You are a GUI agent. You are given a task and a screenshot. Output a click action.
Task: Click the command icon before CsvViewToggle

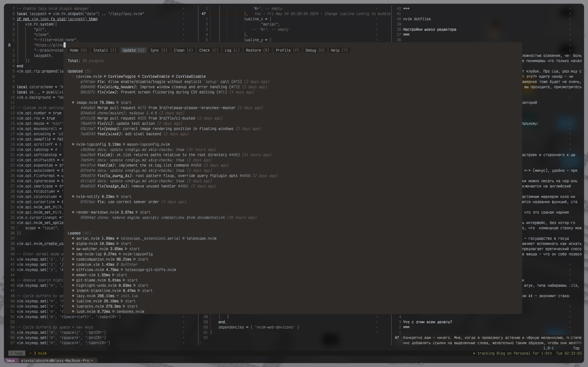click(105, 76)
